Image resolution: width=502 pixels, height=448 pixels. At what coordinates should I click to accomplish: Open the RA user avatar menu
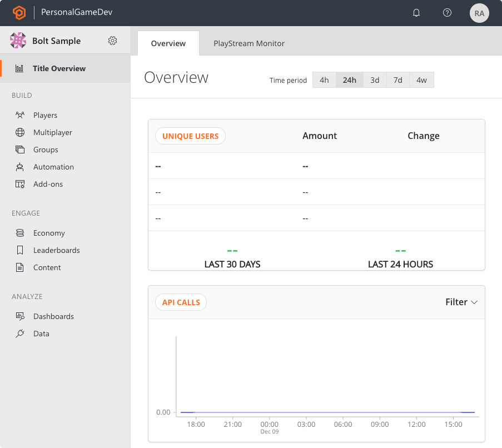479,13
